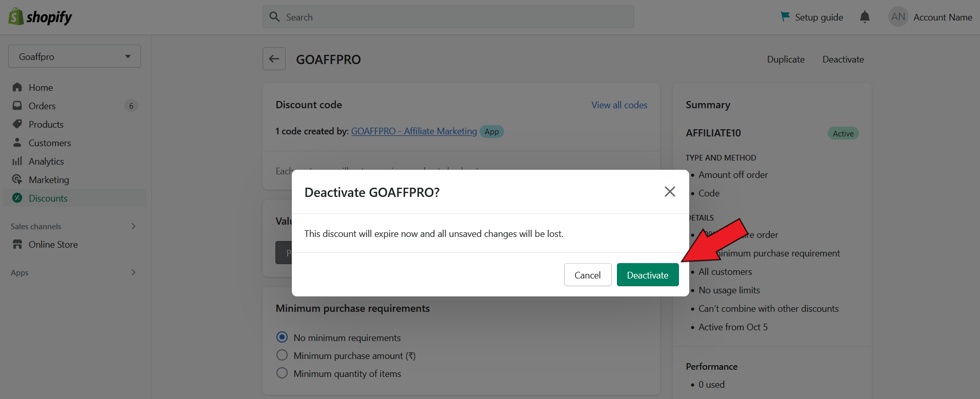Screen dimensions: 980x399
Task: Click the Shopify logo icon
Action: click(x=16, y=17)
